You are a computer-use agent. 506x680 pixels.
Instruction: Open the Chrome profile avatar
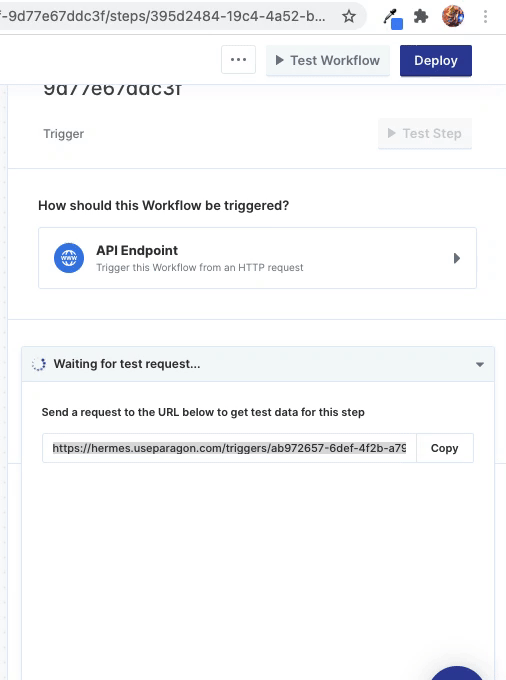(453, 16)
